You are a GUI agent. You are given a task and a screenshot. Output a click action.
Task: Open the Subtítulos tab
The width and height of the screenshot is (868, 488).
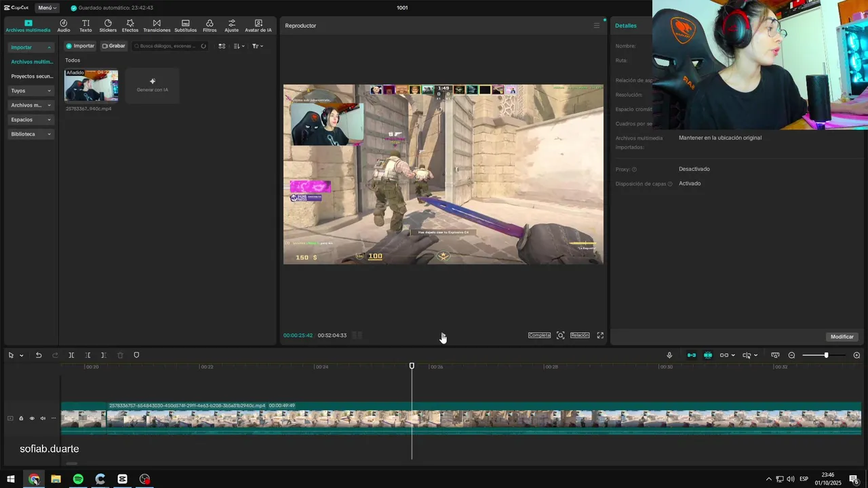click(x=186, y=26)
